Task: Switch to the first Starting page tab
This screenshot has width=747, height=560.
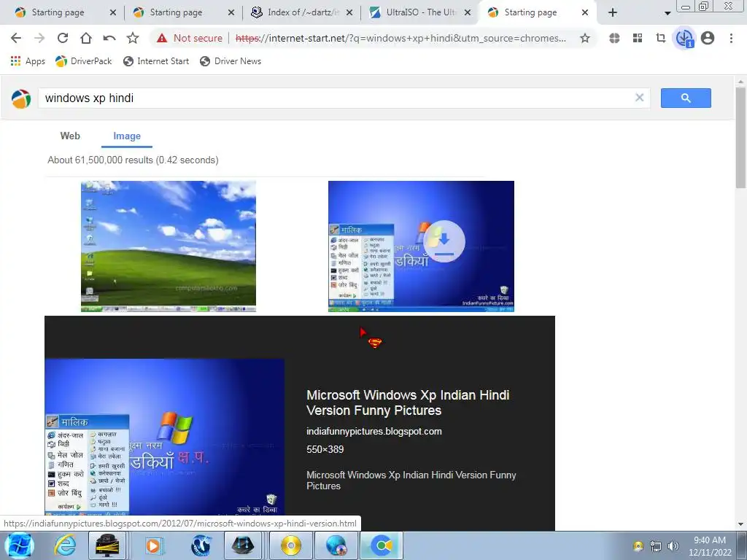Action: pyautogui.click(x=58, y=12)
